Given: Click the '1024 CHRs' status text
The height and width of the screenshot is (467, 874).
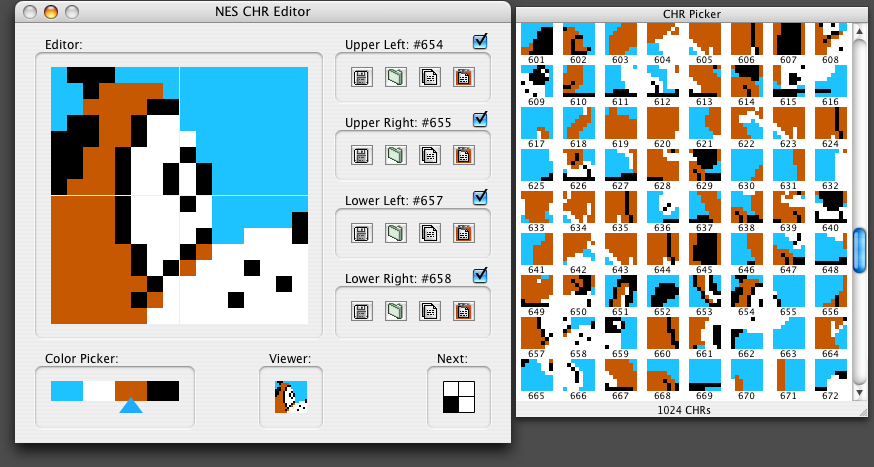Looking at the screenshot, I should coord(684,410).
